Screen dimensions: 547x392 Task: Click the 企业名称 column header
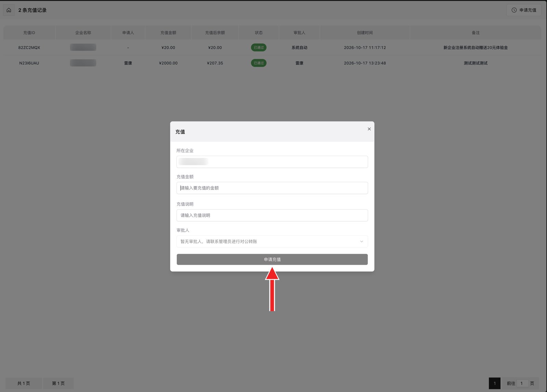pyautogui.click(x=83, y=33)
